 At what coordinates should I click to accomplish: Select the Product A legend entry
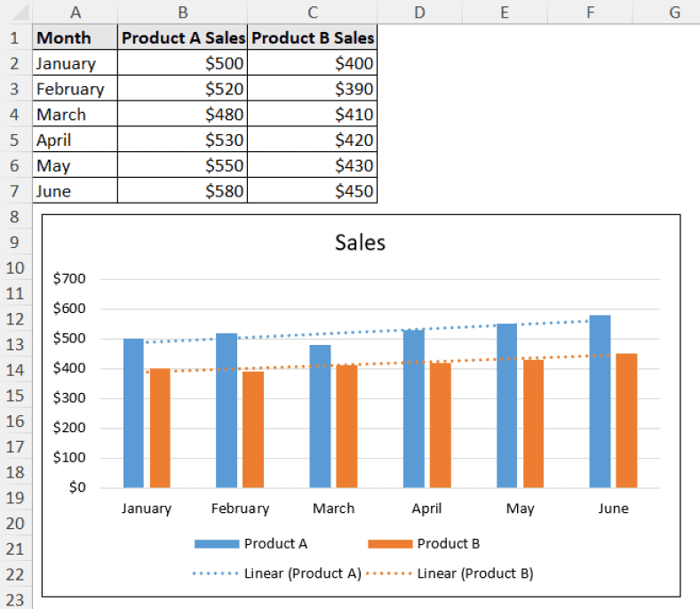point(275,544)
